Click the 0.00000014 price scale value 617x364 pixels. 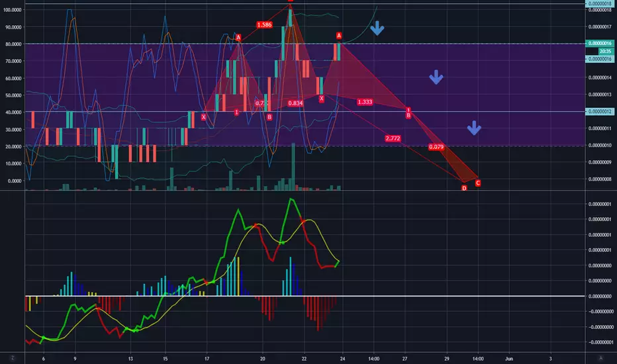pyautogui.click(x=600, y=77)
